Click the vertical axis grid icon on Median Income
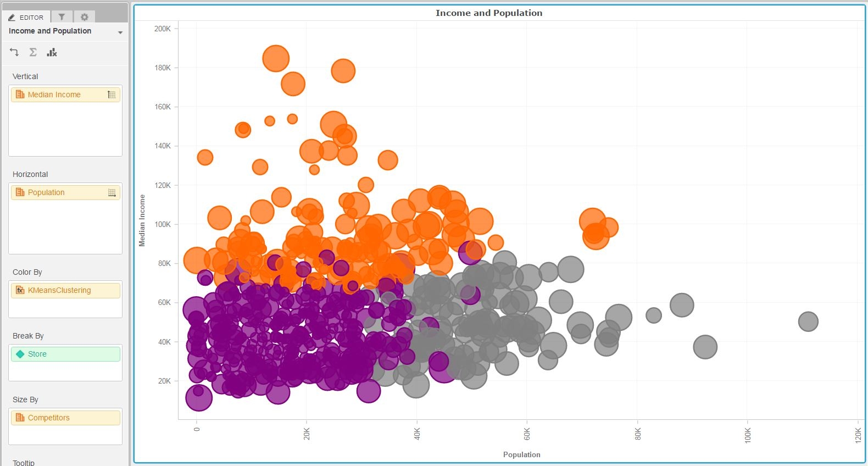Image resolution: width=868 pixels, height=466 pixels. pos(112,95)
